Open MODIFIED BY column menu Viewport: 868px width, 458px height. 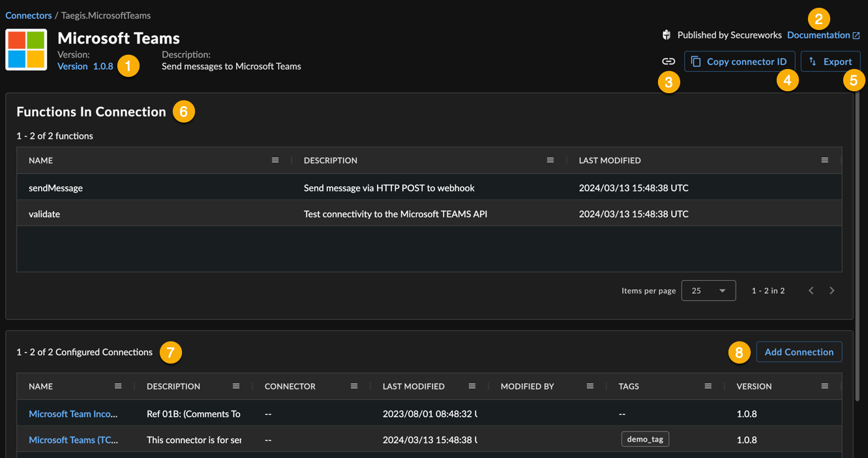590,386
